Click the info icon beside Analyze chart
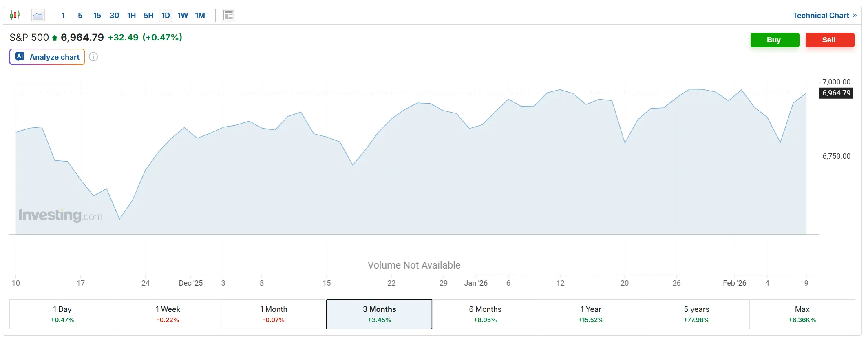Image resolution: width=868 pixels, height=342 pixels. coord(93,57)
